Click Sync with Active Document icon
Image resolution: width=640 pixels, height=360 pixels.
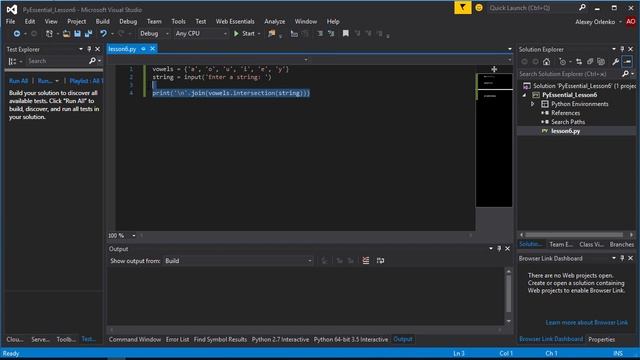point(579,62)
